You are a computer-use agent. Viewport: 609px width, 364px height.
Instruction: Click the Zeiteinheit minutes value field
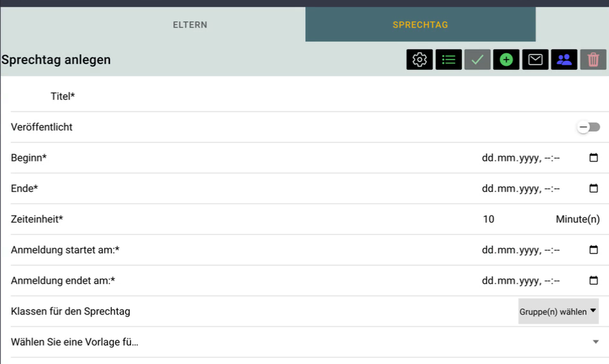coord(512,219)
